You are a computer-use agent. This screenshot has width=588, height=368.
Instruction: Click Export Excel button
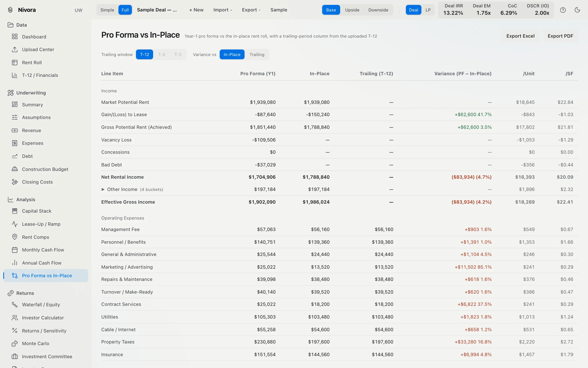520,36
